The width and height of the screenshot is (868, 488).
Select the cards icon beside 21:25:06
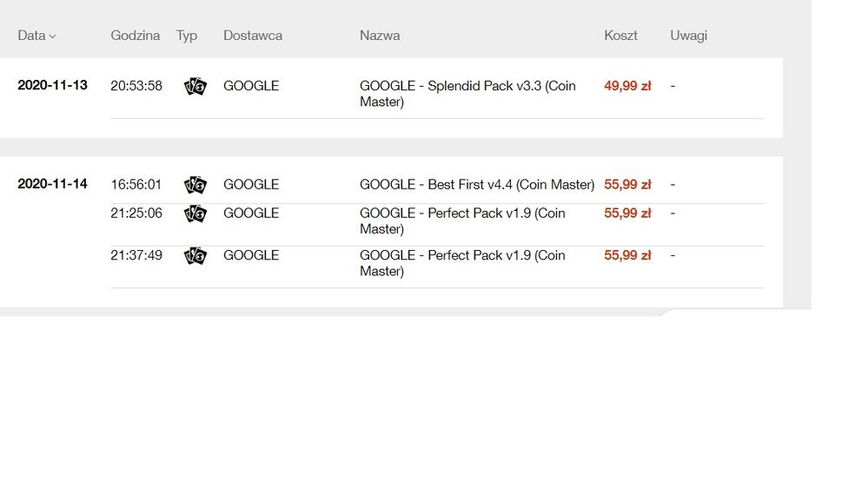tap(195, 214)
